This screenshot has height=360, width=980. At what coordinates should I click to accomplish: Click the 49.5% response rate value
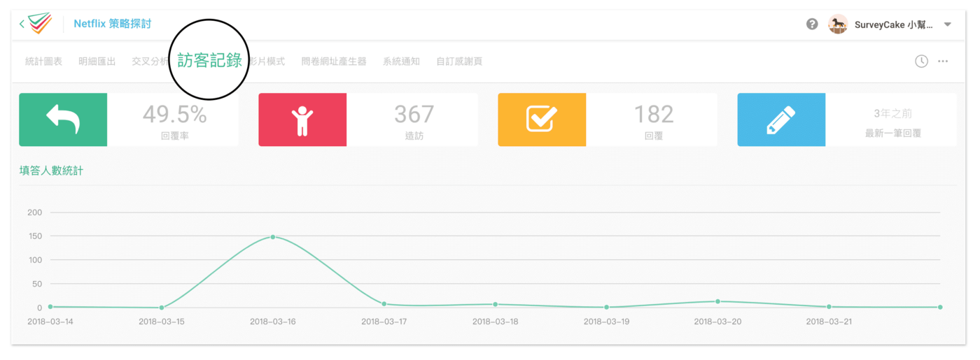(x=174, y=114)
